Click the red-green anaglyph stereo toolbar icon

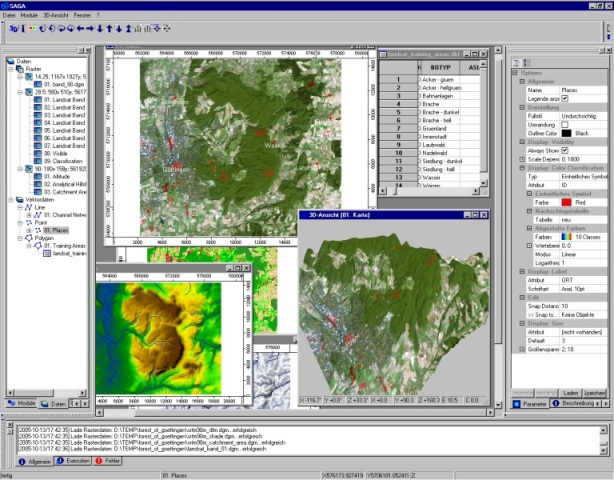click(33, 29)
